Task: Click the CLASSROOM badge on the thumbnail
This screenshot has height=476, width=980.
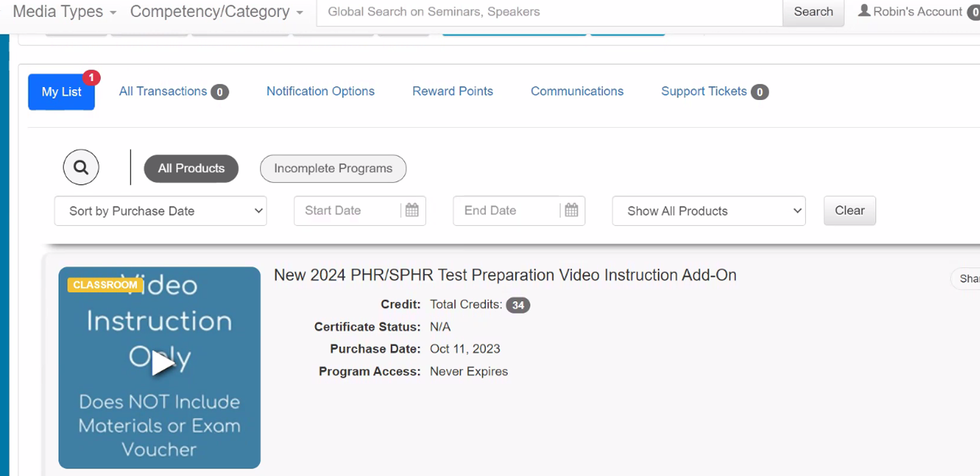Action: click(x=105, y=285)
